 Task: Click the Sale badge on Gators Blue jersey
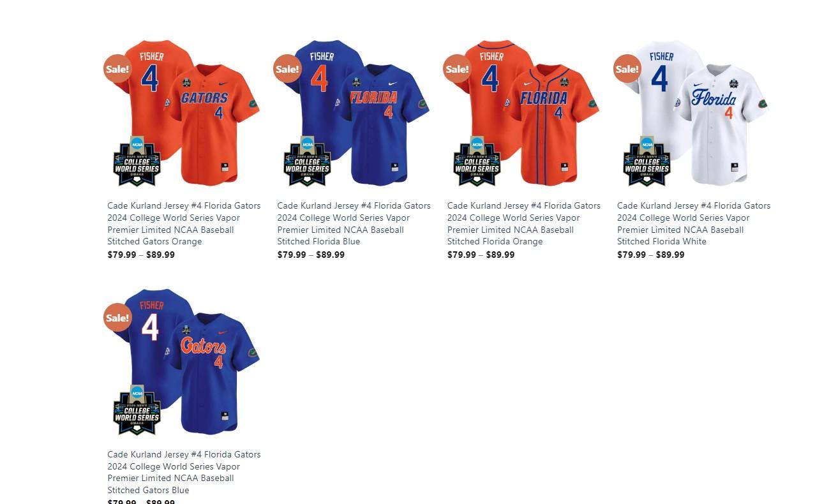(117, 318)
